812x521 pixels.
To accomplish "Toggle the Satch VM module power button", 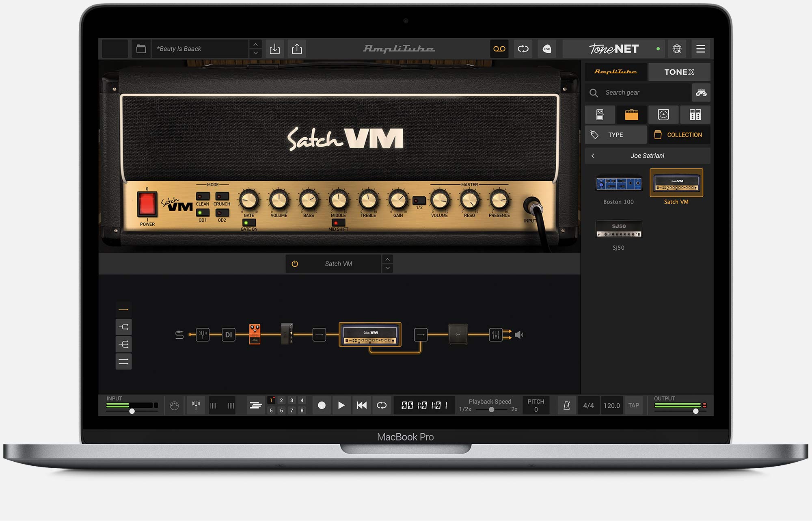I will (x=295, y=264).
